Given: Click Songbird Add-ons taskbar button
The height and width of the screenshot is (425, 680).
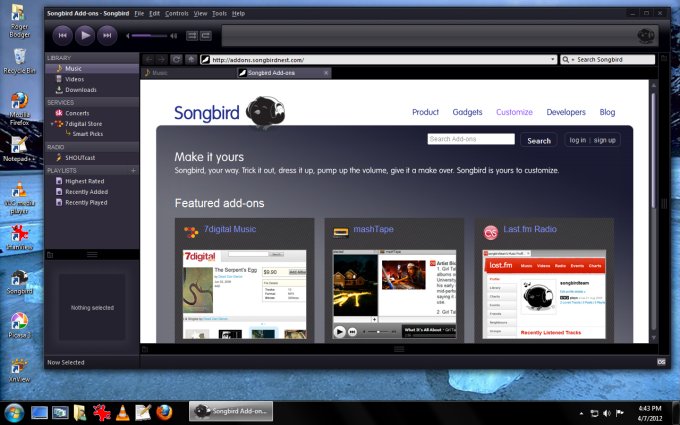Looking at the screenshot, I should tap(231, 411).
